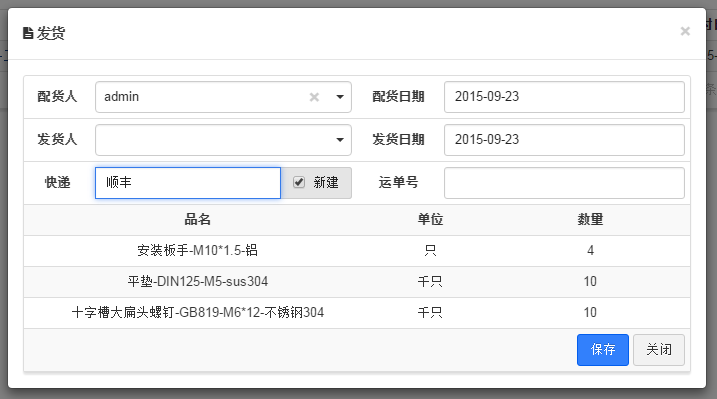717x399 pixels.
Task: Close the 发货 dialog with the X
Action: click(685, 31)
